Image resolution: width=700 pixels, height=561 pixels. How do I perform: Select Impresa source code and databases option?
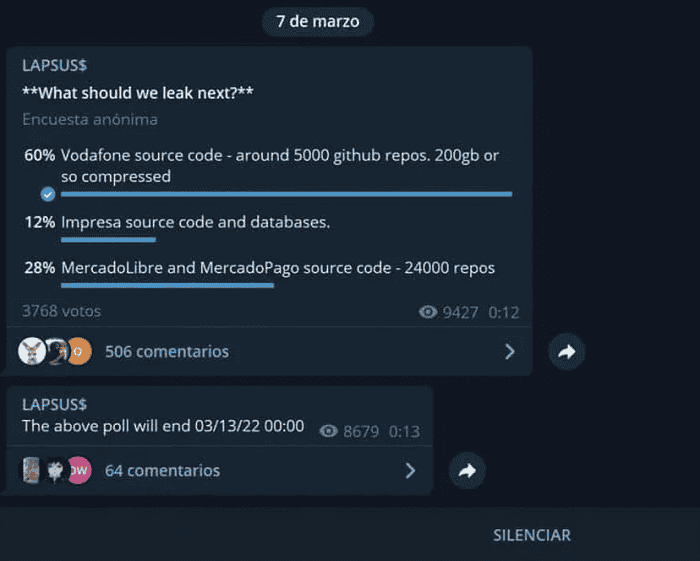point(195,222)
